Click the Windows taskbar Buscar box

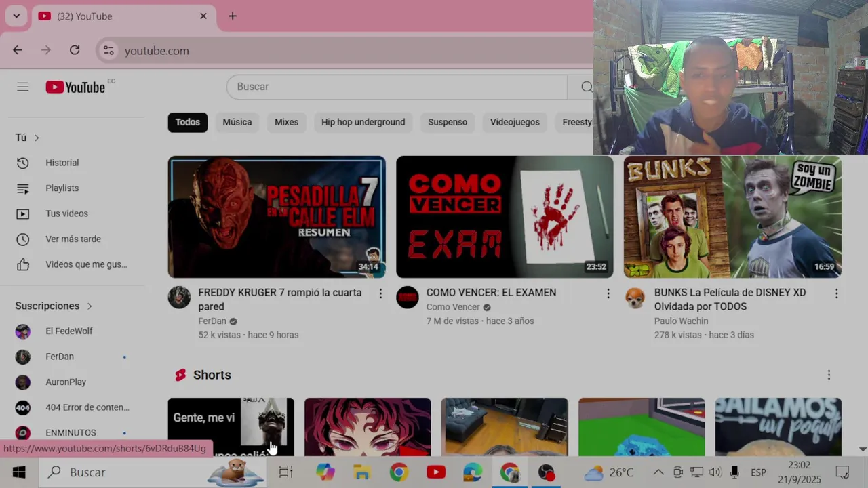coord(153,472)
